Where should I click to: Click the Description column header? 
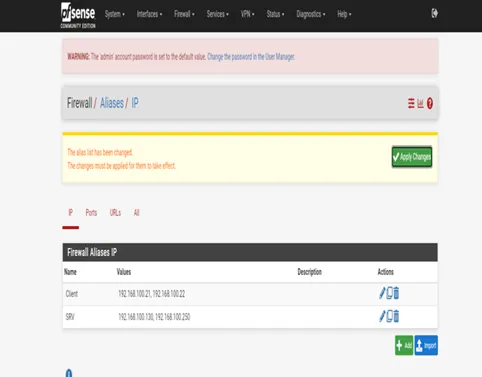(310, 272)
